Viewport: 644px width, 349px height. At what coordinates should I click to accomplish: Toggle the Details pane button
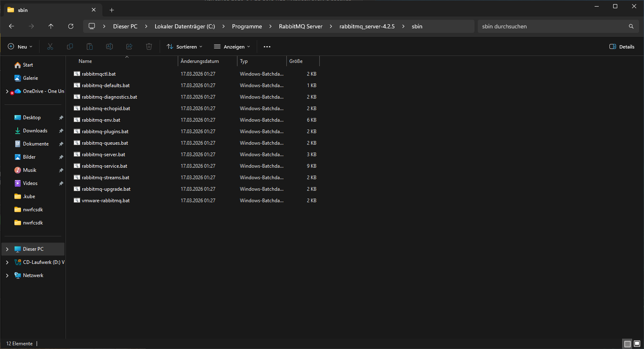(622, 46)
